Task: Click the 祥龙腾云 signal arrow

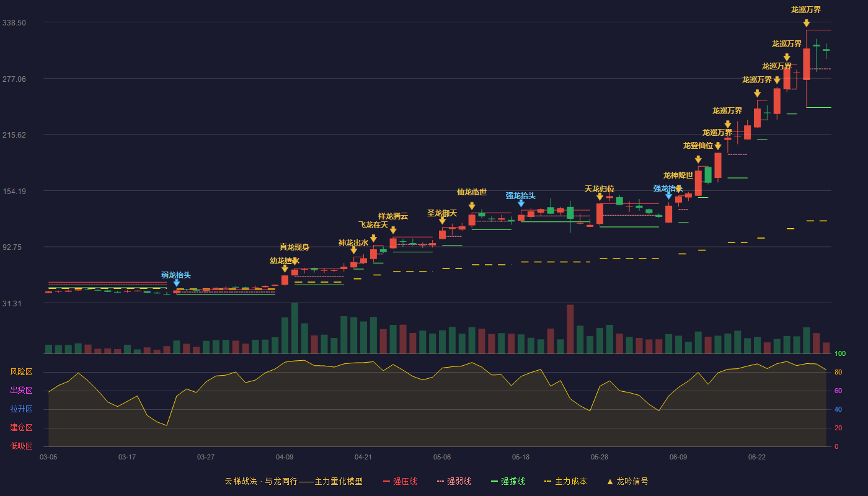Action: click(x=393, y=230)
